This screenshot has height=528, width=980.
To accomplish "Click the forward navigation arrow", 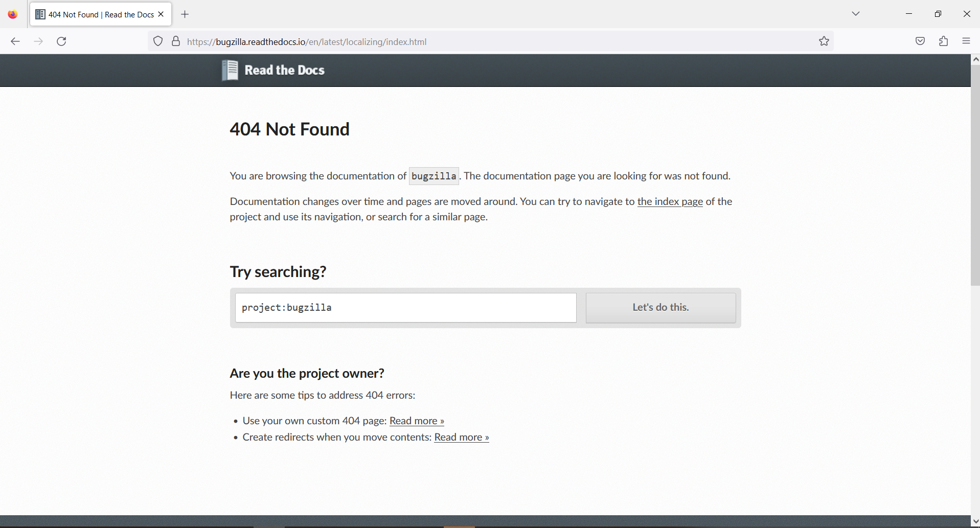I will coord(38,41).
